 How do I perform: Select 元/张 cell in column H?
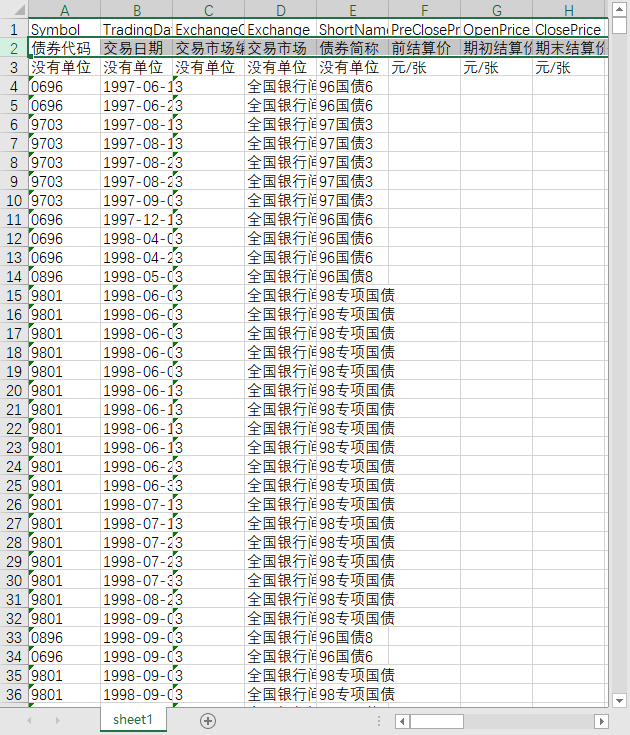[568, 68]
